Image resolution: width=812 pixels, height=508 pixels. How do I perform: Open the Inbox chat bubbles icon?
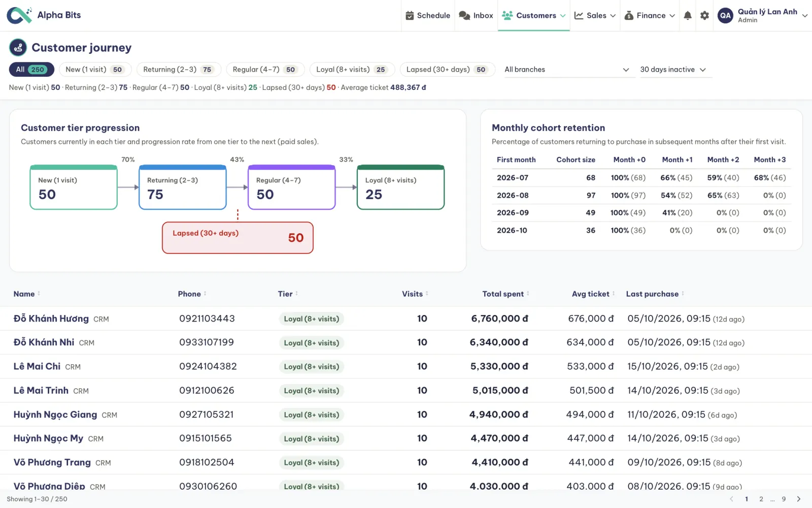(x=464, y=16)
